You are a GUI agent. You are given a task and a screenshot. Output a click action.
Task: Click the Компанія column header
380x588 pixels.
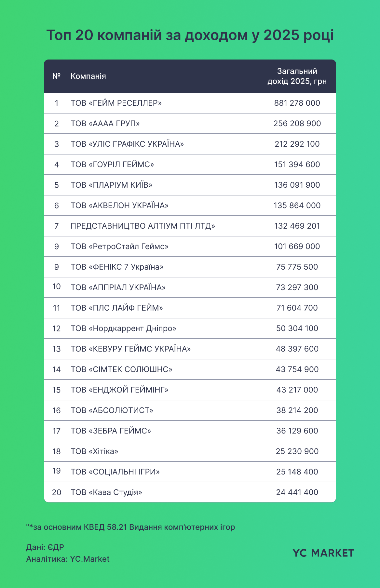[x=88, y=76]
